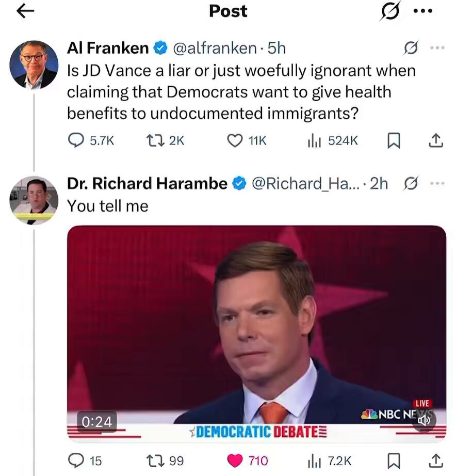Bookmark Al Franken's post

point(394,140)
